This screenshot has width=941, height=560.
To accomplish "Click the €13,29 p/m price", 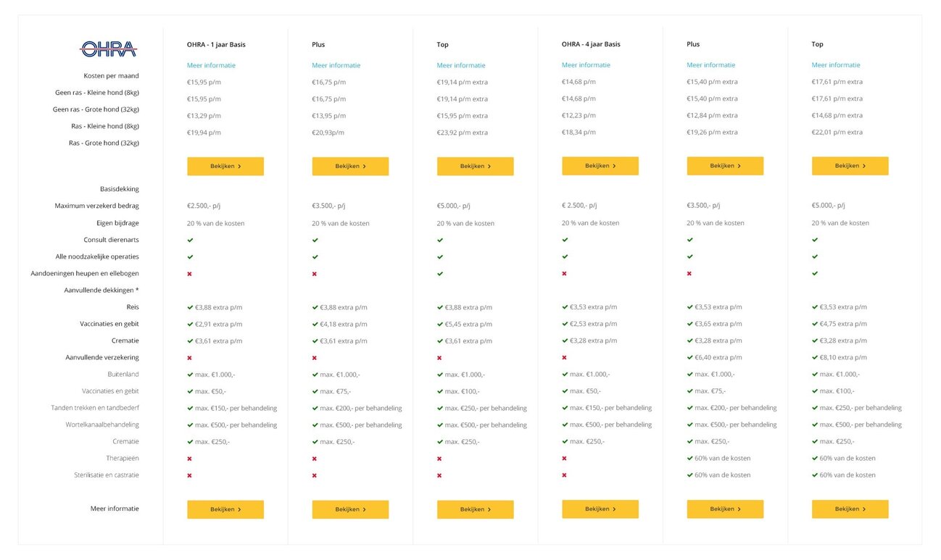I will [204, 116].
